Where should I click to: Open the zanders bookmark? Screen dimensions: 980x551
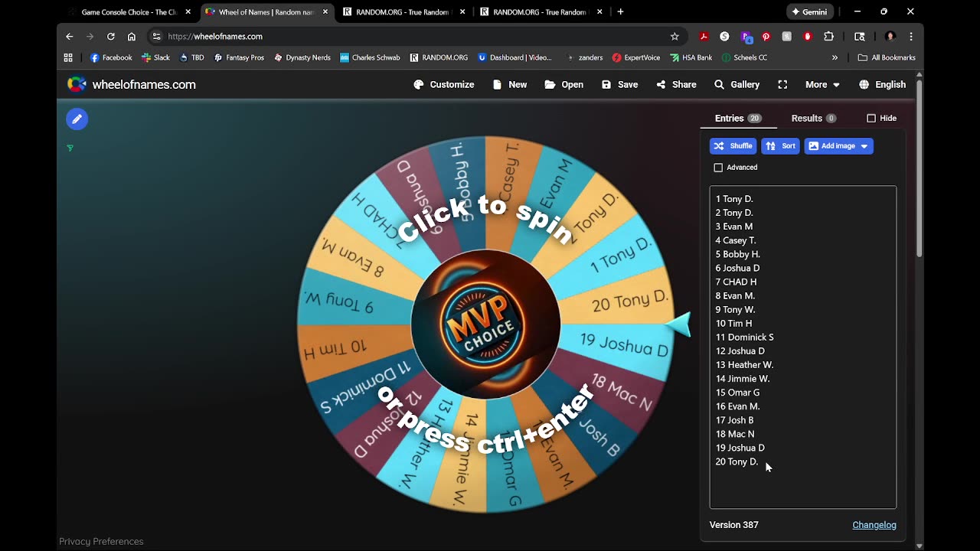584,57
